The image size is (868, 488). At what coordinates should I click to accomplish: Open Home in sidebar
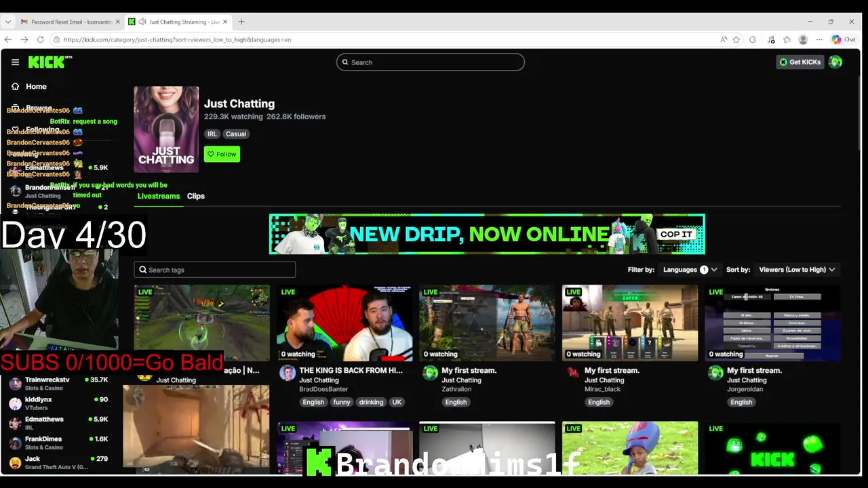(x=36, y=87)
